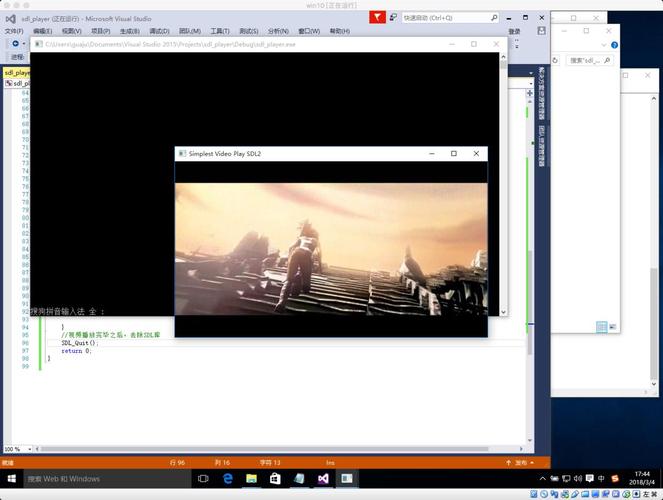Open the 调试(D) menu
The image size is (663, 500).
[159, 31]
